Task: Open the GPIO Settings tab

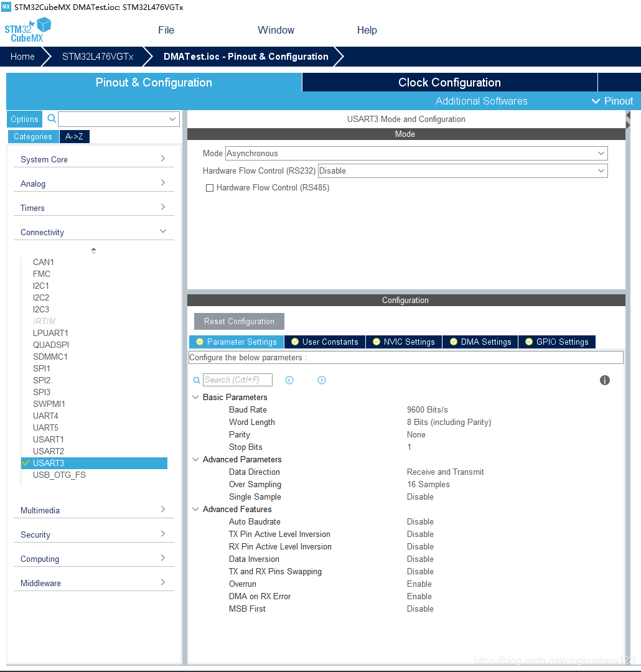Action: (x=557, y=342)
